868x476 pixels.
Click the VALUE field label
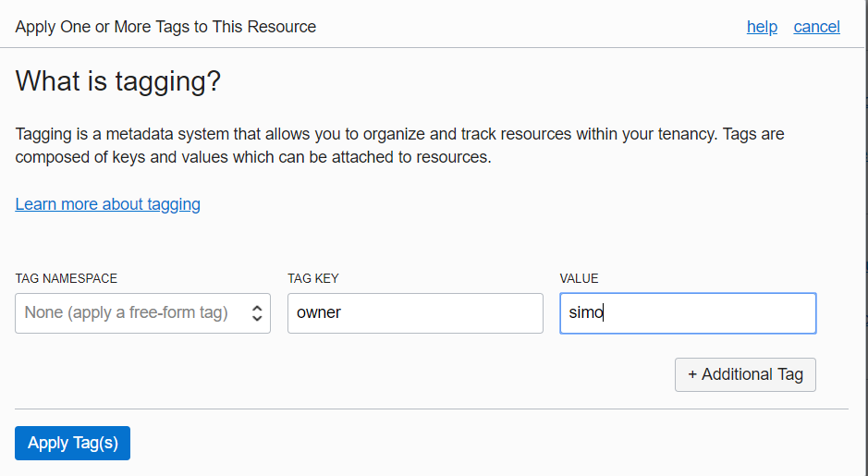pos(579,278)
